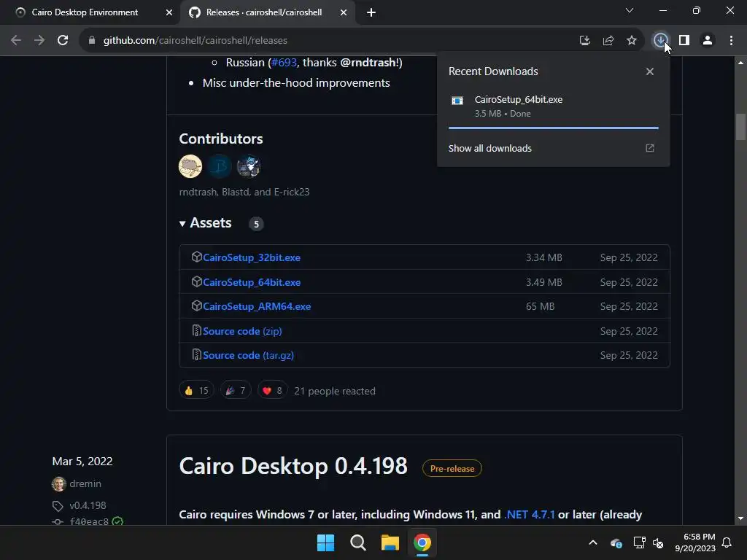Click the OneDrive cloud tray icon

click(616, 542)
